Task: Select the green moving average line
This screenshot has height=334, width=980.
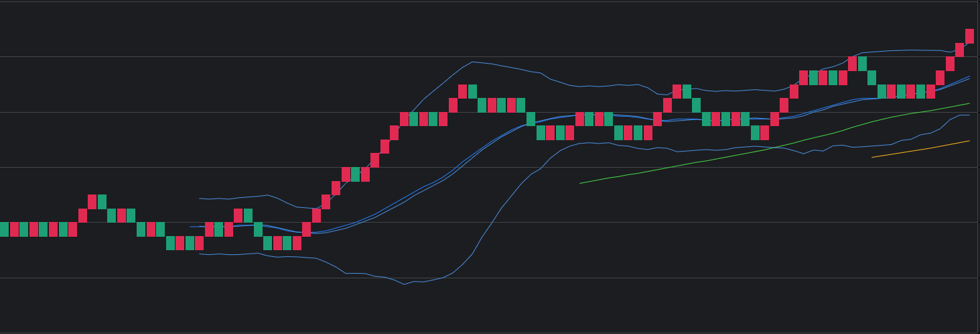Action: pyautogui.click(x=770, y=148)
